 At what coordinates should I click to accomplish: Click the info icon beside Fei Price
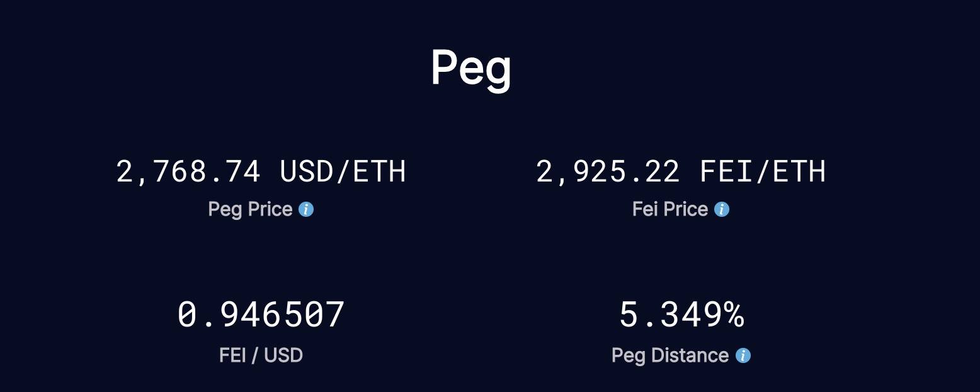(722, 209)
